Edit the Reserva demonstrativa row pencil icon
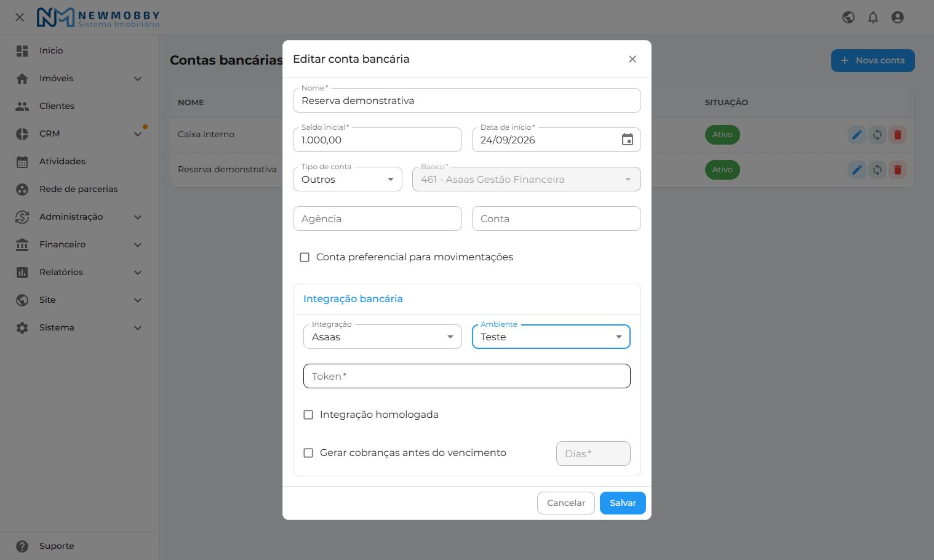934x560 pixels. click(857, 170)
